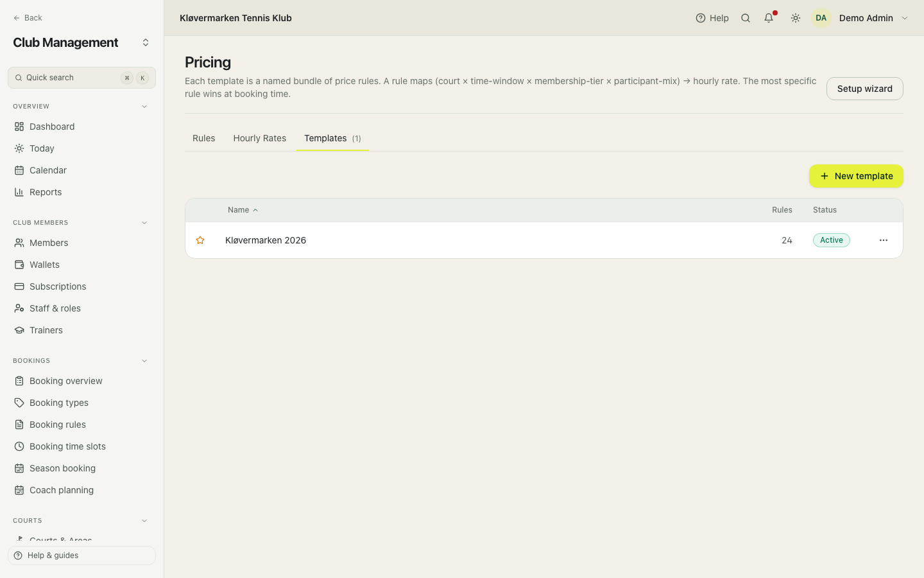Open the three-dots menu for Kløvermarken 2026

coord(884,240)
